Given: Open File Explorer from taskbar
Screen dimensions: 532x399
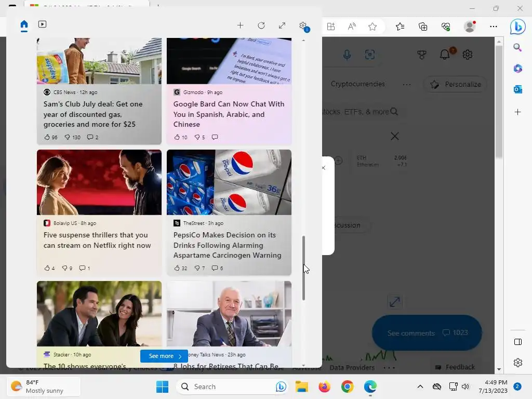Looking at the screenshot, I should [302, 387].
